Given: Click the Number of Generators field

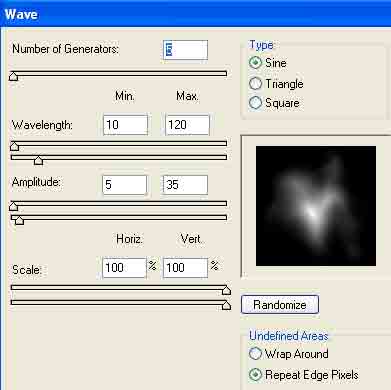Looking at the screenshot, I should [185, 50].
